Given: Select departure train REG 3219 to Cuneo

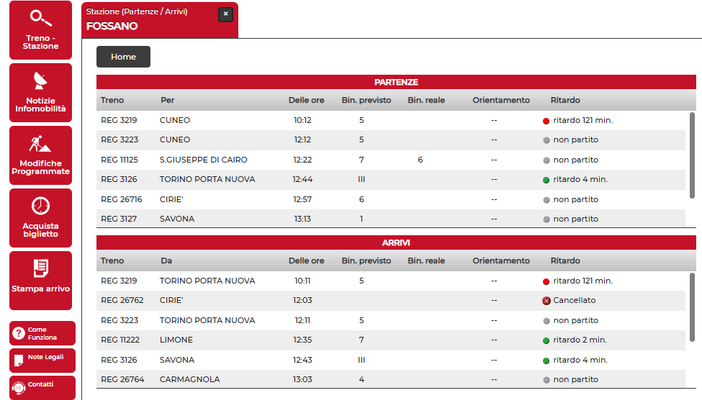Looking at the screenshot, I should 119,120.
